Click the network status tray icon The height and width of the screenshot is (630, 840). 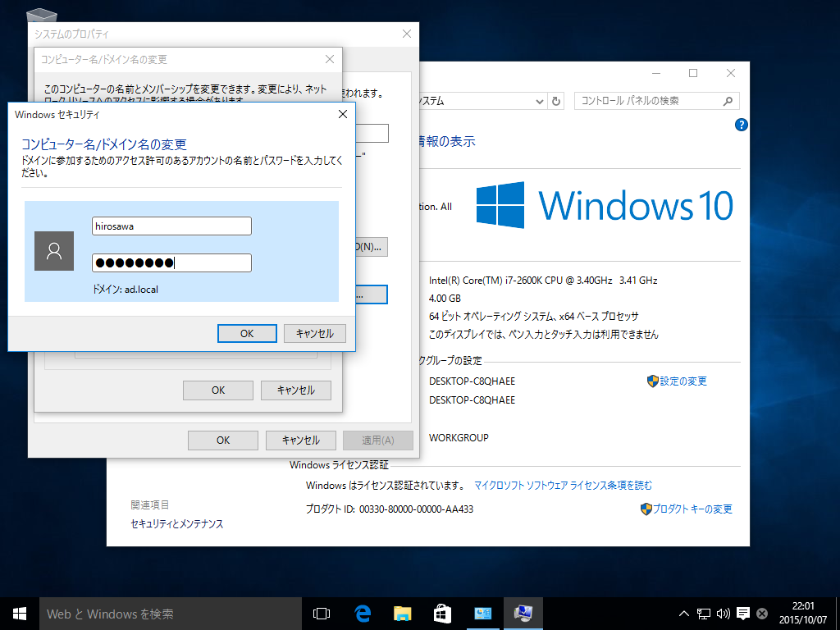coord(703,614)
